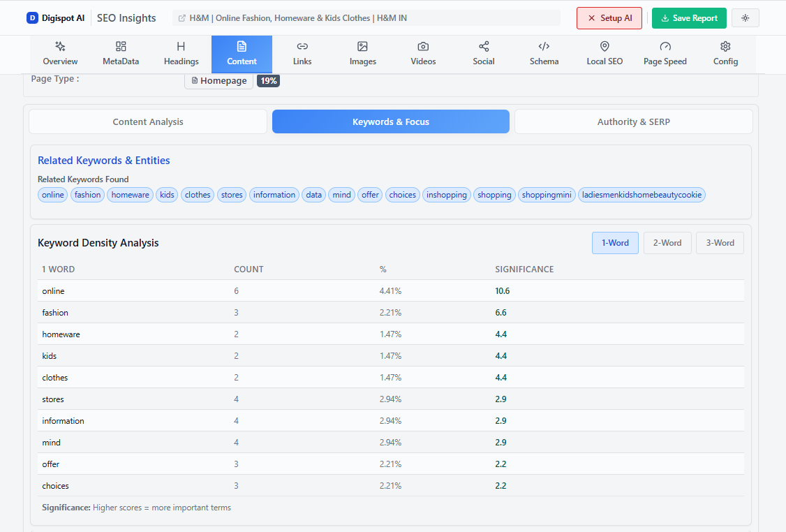786x532 pixels.
Task: Click the 'offer' row in density table
Action: pos(390,464)
